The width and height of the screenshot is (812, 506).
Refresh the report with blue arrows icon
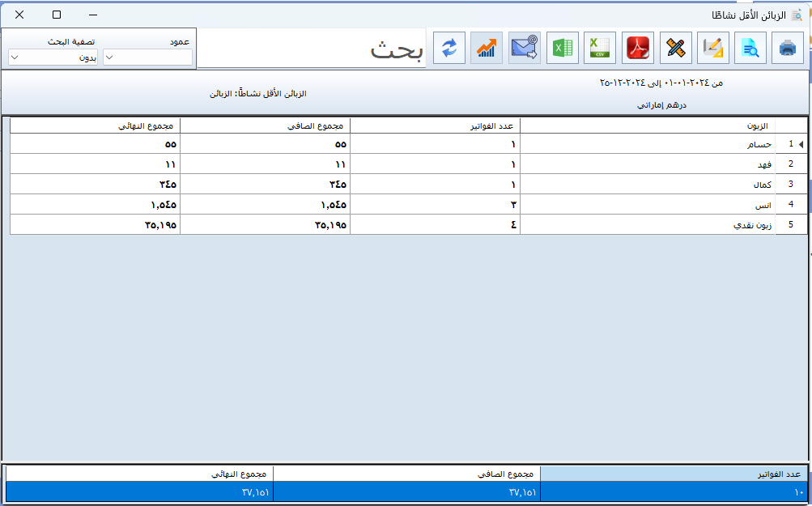coord(449,49)
